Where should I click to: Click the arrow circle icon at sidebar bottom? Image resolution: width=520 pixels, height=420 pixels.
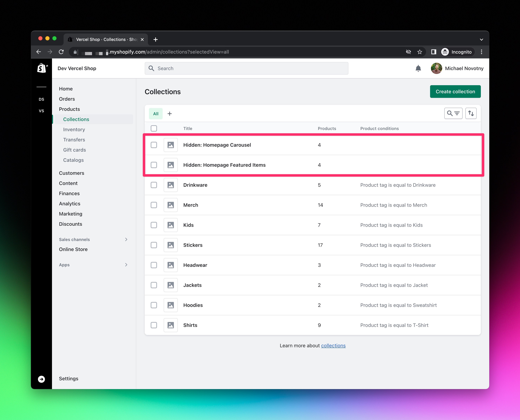pos(41,379)
